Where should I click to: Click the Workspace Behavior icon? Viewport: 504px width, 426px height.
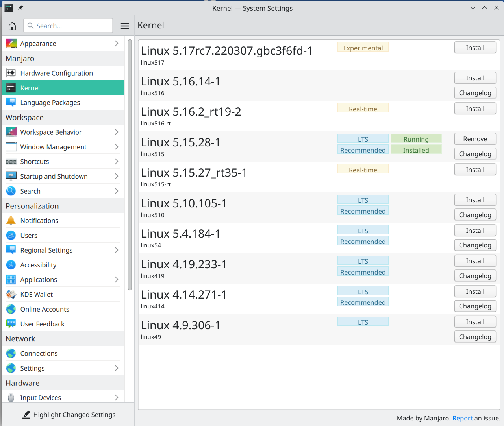pyautogui.click(x=11, y=132)
